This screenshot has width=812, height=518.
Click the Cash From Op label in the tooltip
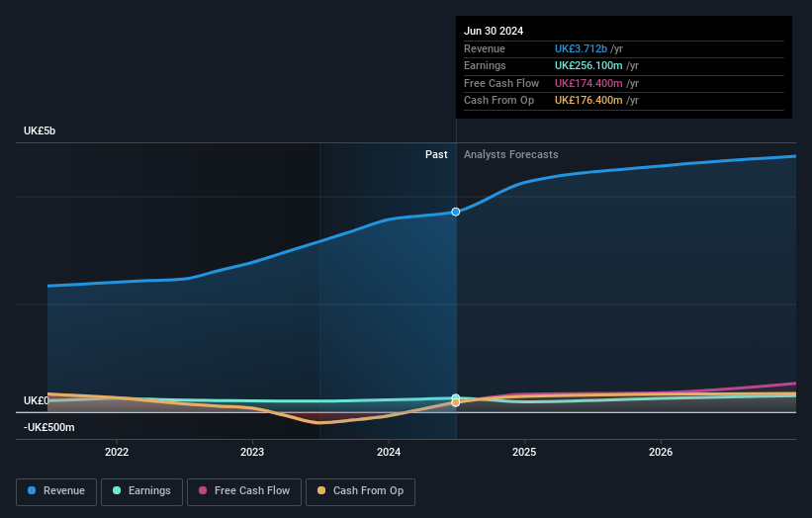click(498, 101)
